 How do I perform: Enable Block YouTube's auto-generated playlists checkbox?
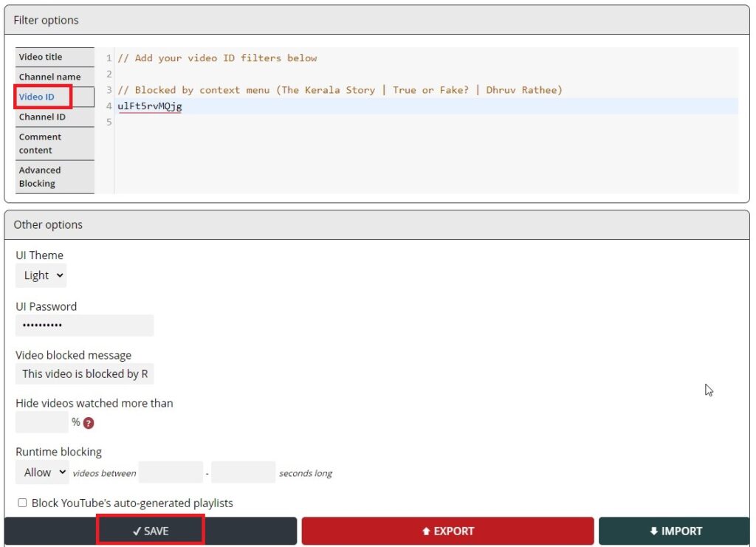tap(22, 503)
